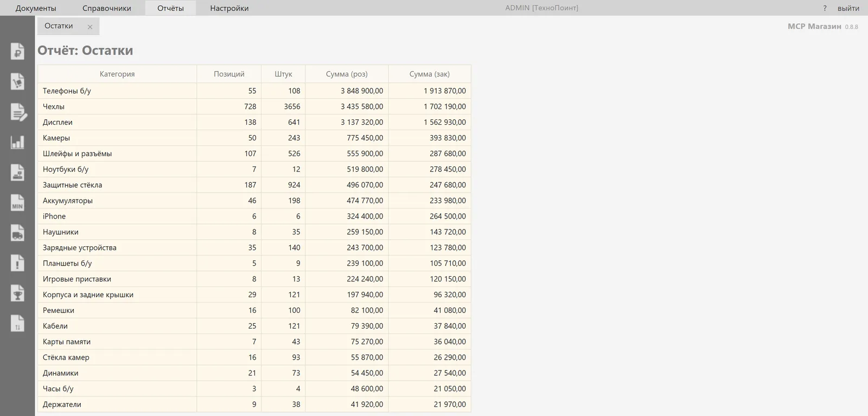Image resolution: width=868 pixels, height=416 pixels.
Task: Open the cash register document icon
Action: (17, 172)
